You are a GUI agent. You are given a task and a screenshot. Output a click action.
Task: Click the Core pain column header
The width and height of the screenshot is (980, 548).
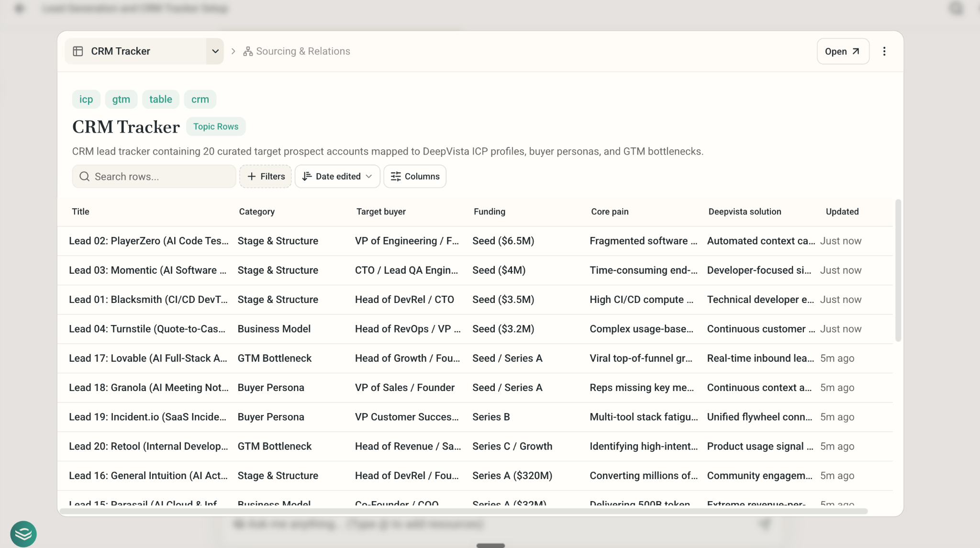pos(610,212)
